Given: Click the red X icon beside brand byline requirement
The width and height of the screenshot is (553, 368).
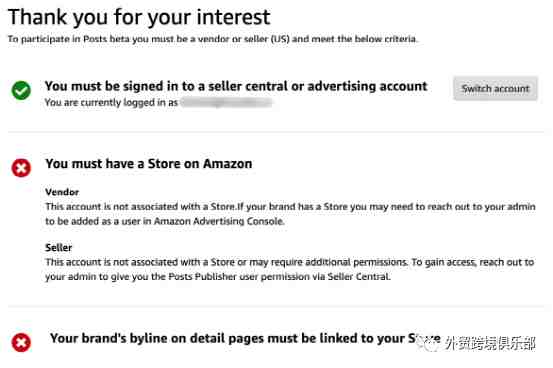Looking at the screenshot, I should click(21, 342).
